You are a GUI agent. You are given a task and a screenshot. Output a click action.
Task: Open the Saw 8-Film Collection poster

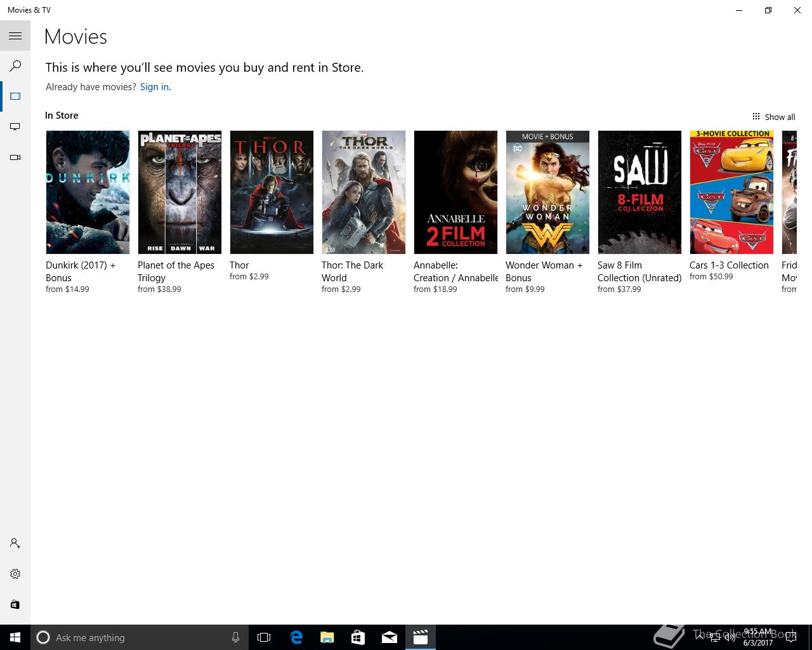(x=639, y=192)
